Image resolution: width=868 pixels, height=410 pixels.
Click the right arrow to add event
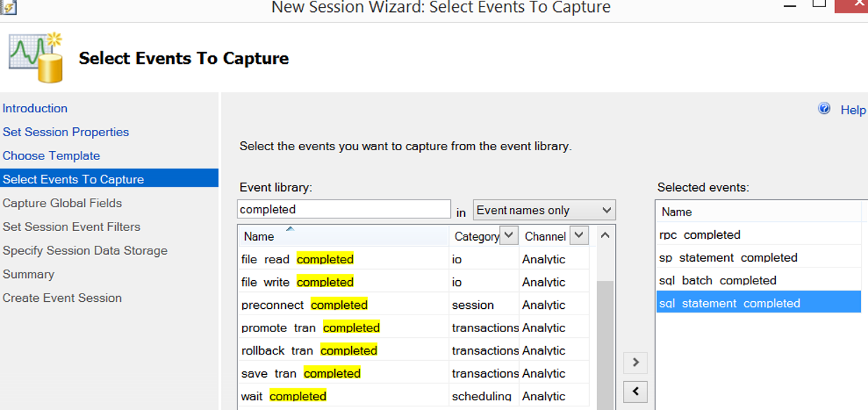[x=636, y=362]
